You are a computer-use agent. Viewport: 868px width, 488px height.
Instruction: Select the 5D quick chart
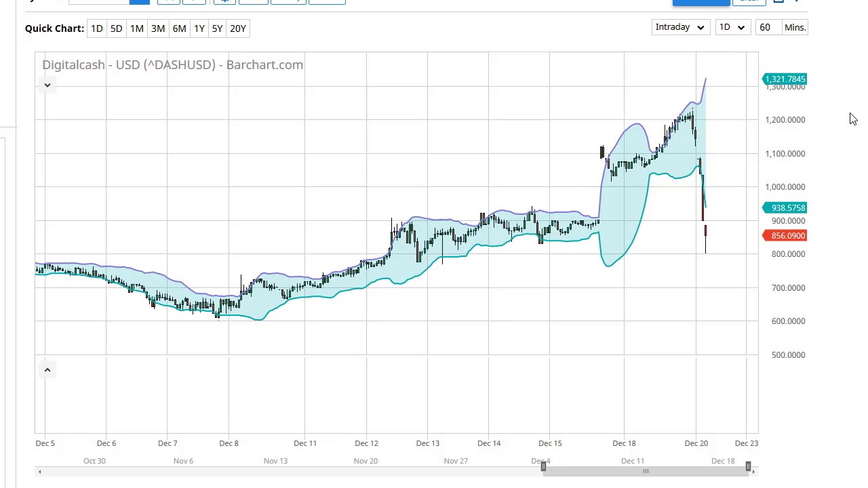coord(117,28)
